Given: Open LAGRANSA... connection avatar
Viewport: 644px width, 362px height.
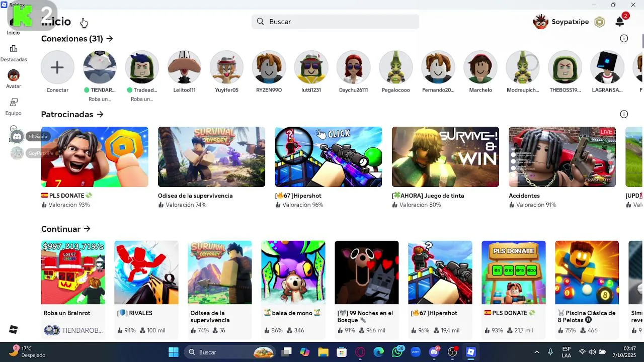Looking at the screenshot, I should click(607, 67).
